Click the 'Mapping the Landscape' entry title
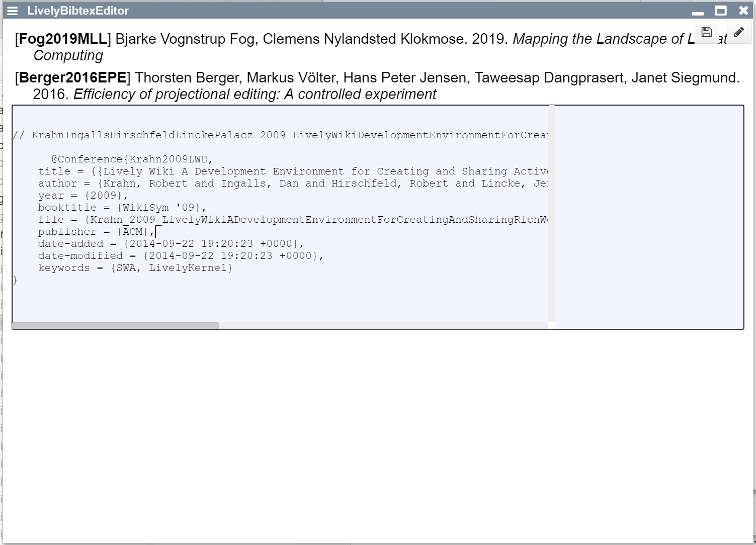756x545 pixels. pyautogui.click(x=599, y=39)
